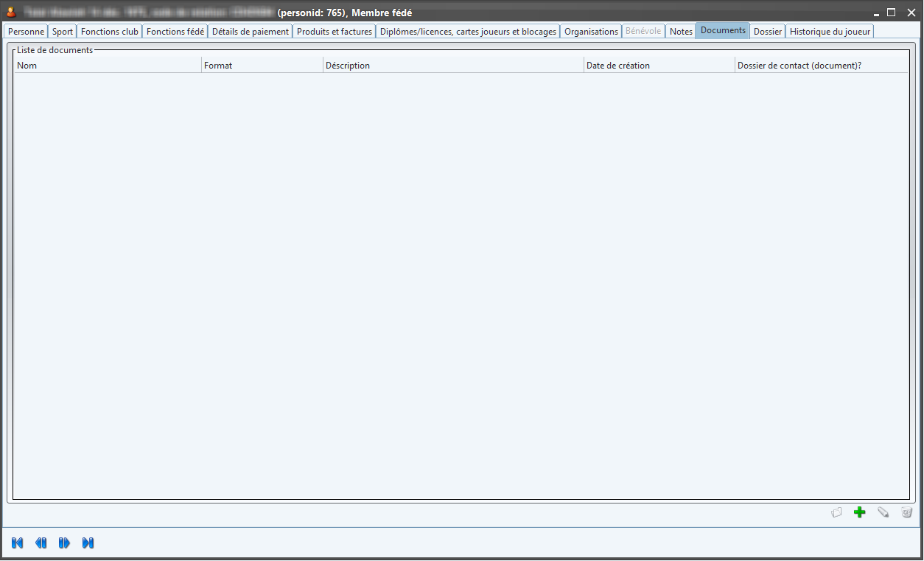Open Produits et factures tab

335,32
